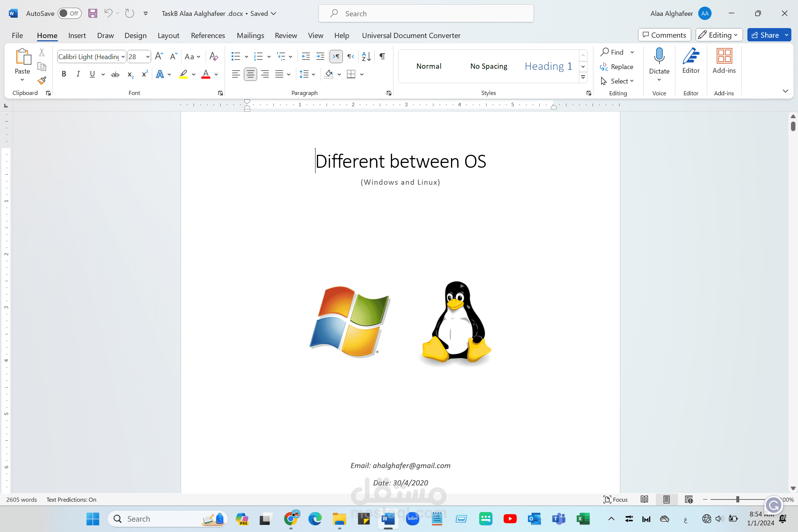
Task: Click the Share button
Action: pyautogui.click(x=765, y=35)
